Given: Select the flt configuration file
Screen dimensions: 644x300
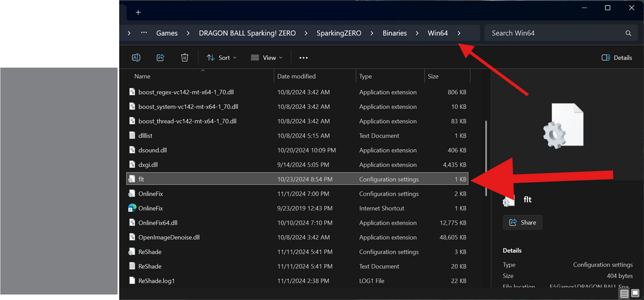Looking at the screenshot, I should pyautogui.click(x=298, y=180).
